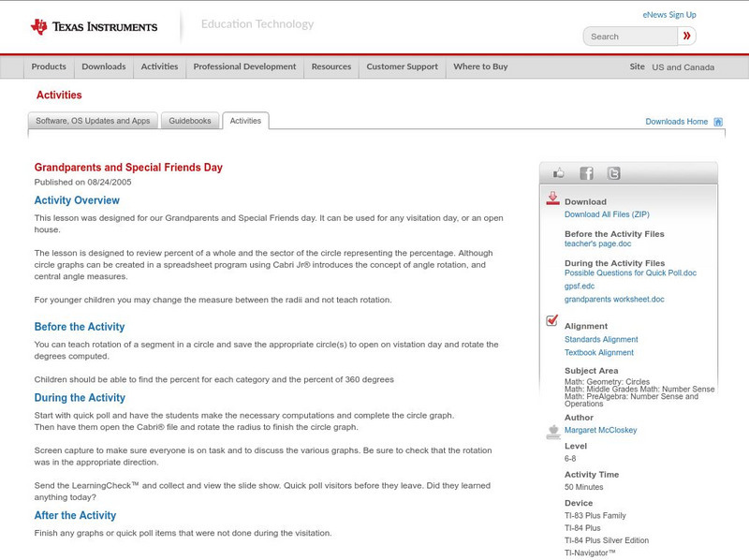Go to the Downloads Home link
The height and width of the screenshot is (560, 749).
(676, 122)
